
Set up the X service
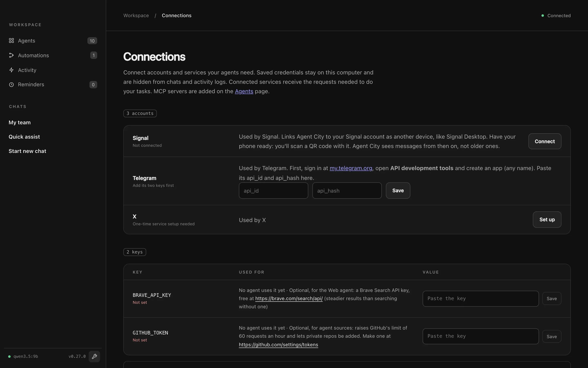click(547, 220)
